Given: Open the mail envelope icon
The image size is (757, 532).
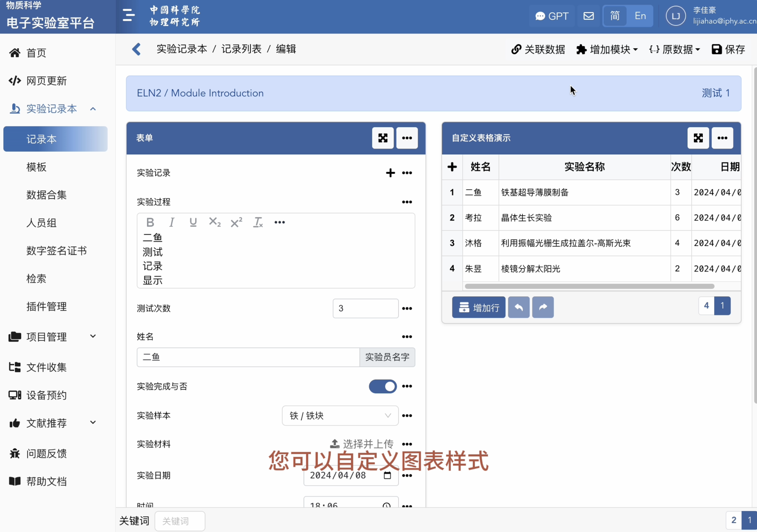Looking at the screenshot, I should [588, 16].
